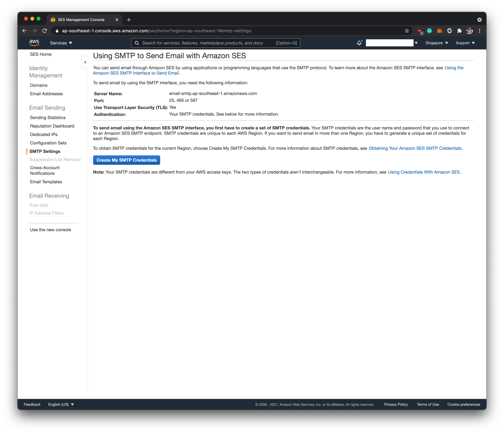Go to SES Home
The width and height of the screenshot is (504, 433).
(41, 54)
